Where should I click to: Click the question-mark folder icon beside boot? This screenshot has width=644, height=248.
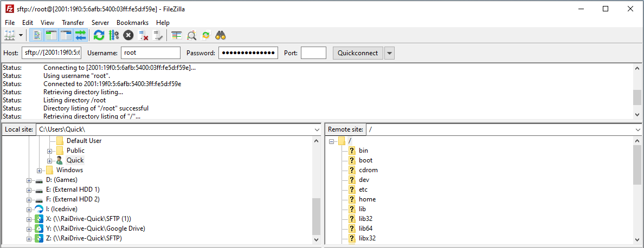[352, 160]
